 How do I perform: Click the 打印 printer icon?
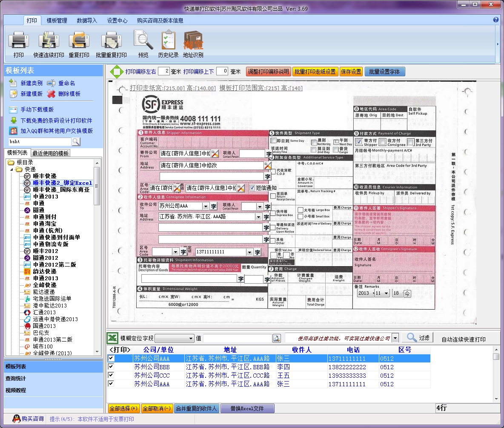click(x=18, y=40)
